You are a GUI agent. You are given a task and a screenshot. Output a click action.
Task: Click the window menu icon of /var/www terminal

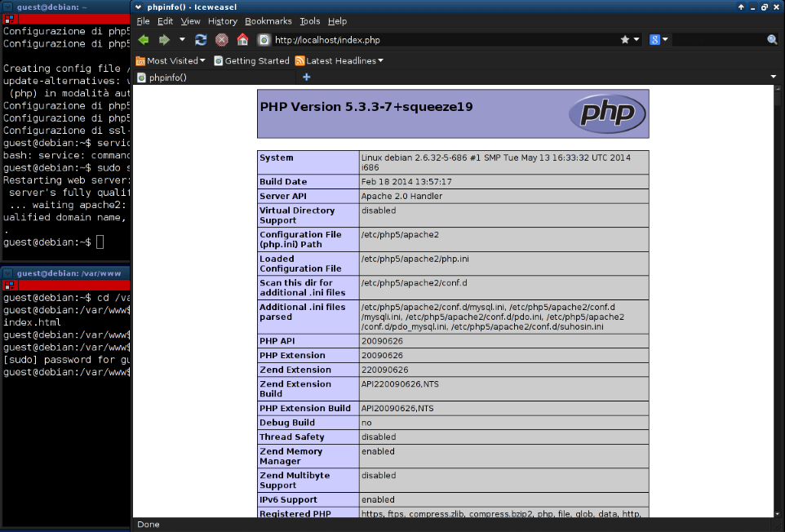7,273
